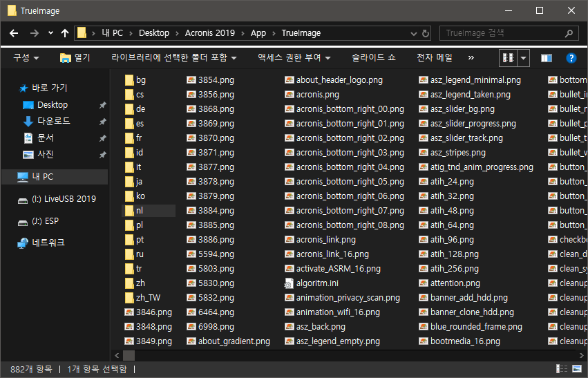The width and height of the screenshot is (588, 378).
Task: Select the about_gradient.png file icon
Action: [x=191, y=341]
